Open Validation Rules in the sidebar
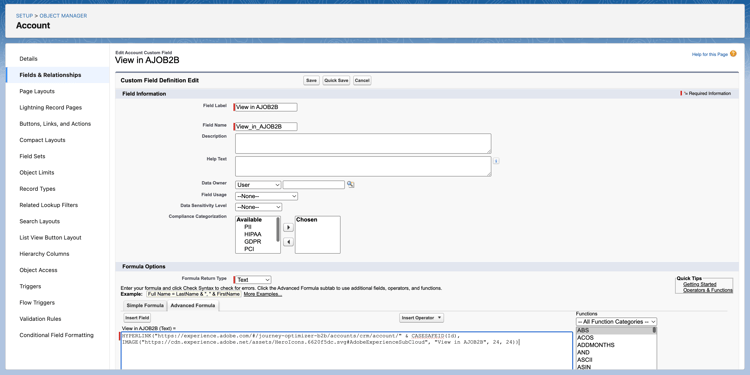 point(40,319)
